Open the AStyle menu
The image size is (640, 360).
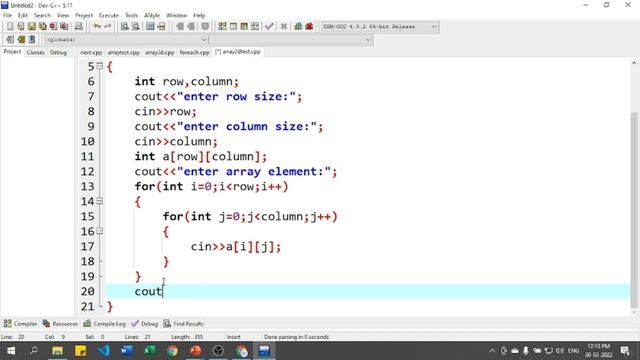(x=152, y=15)
